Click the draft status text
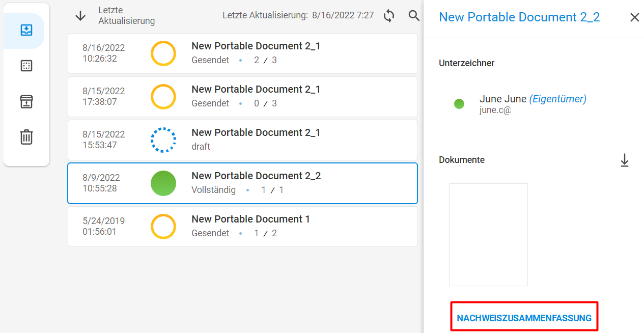 pos(201,147)
